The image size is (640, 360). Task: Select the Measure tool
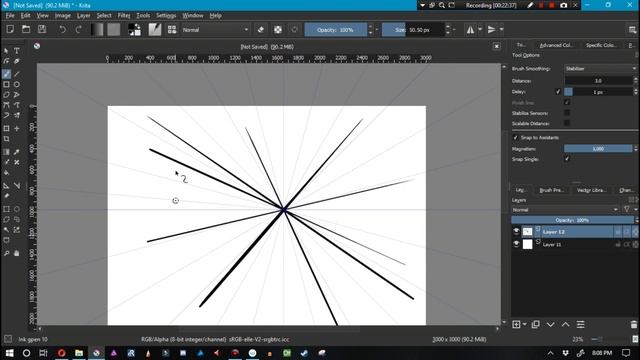click(x=17, y=186)
